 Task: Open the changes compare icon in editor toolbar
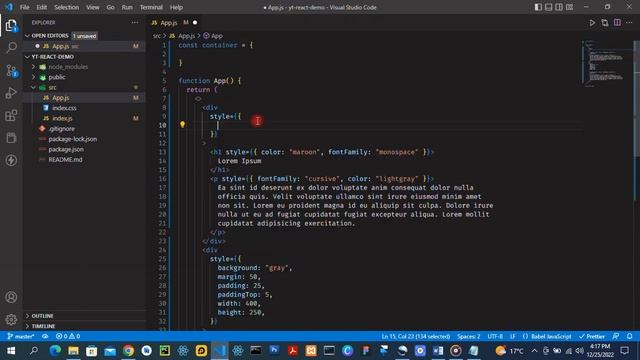[604, 23]
